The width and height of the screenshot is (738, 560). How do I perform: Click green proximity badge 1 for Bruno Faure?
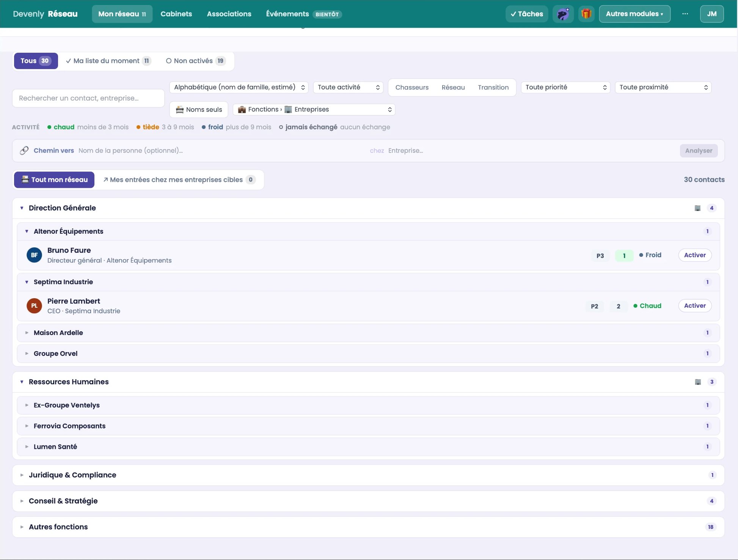(624, 256)
